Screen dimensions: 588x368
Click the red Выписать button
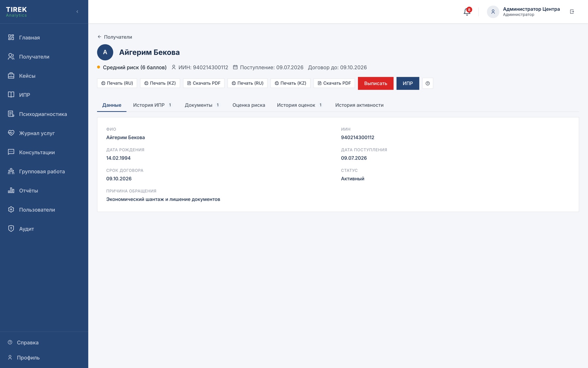tap(376, 83)
